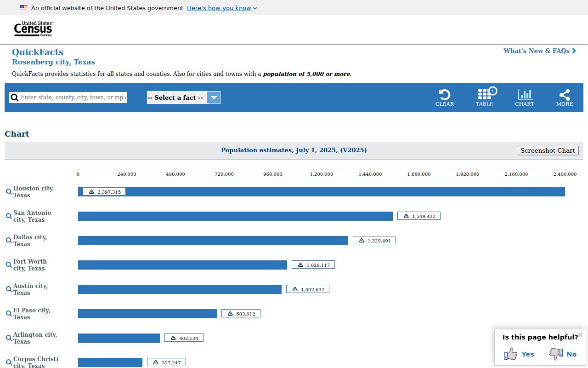Close the Is this page helpful popup
Viewport: 588px width, 368px height.
coord(580,335)
